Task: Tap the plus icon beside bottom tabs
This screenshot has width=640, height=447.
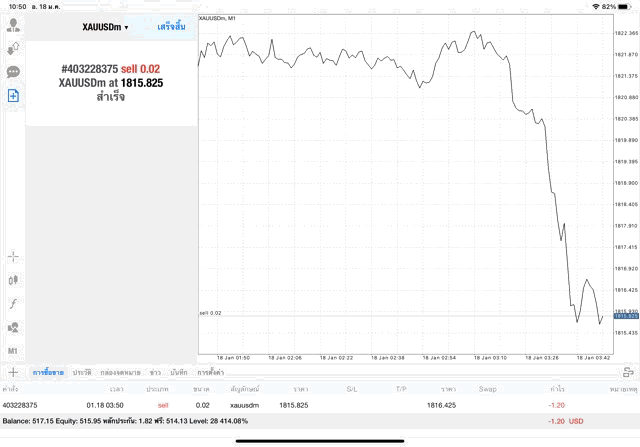Action: pos(13,372)
